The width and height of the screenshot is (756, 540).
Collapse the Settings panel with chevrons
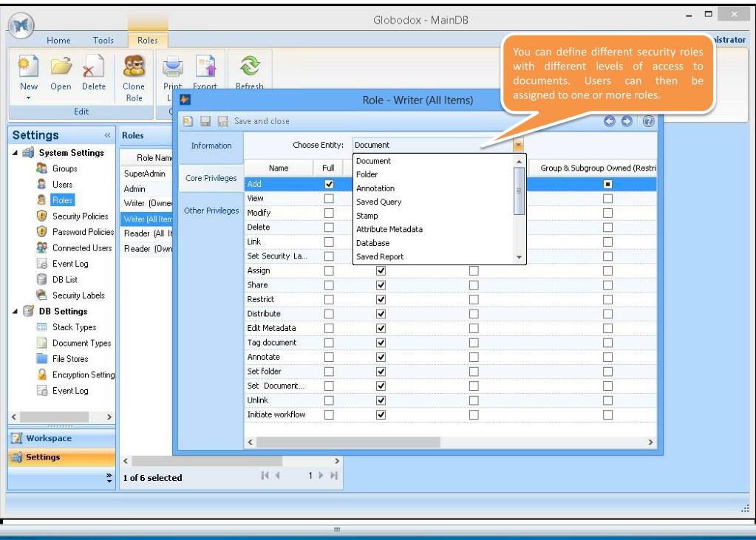107,135
